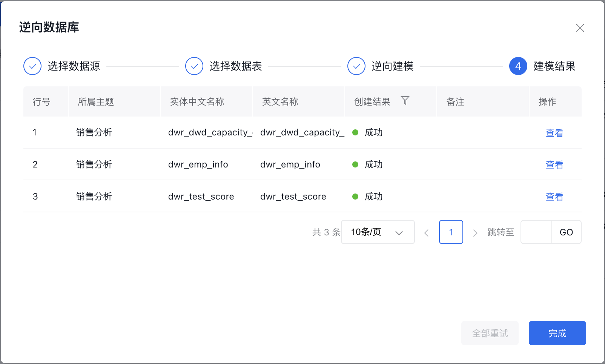This screenshot has width=605, height=364.
Task: Click the filter icon beside 创建结果
Action: 405,101
